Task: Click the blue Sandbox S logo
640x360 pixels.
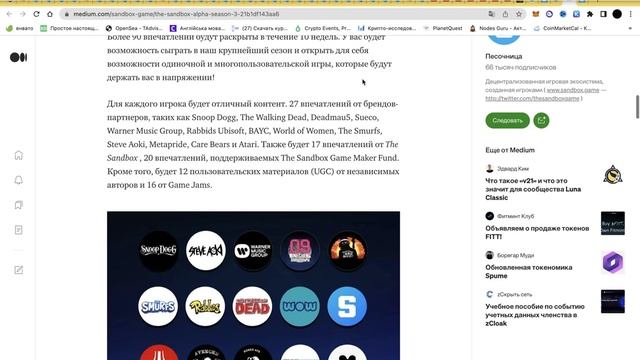Action: [347, 306]
